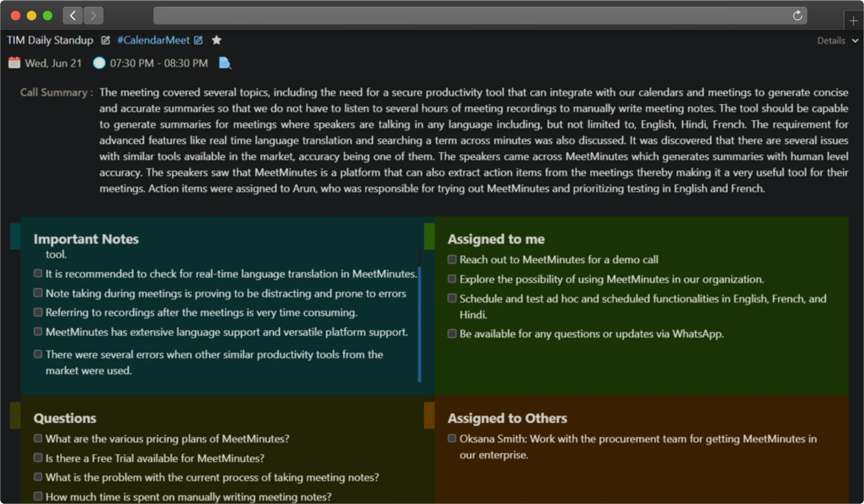Check the extensive language support note
The height and width of the screenshot is (504, 864).
[38, 331]
